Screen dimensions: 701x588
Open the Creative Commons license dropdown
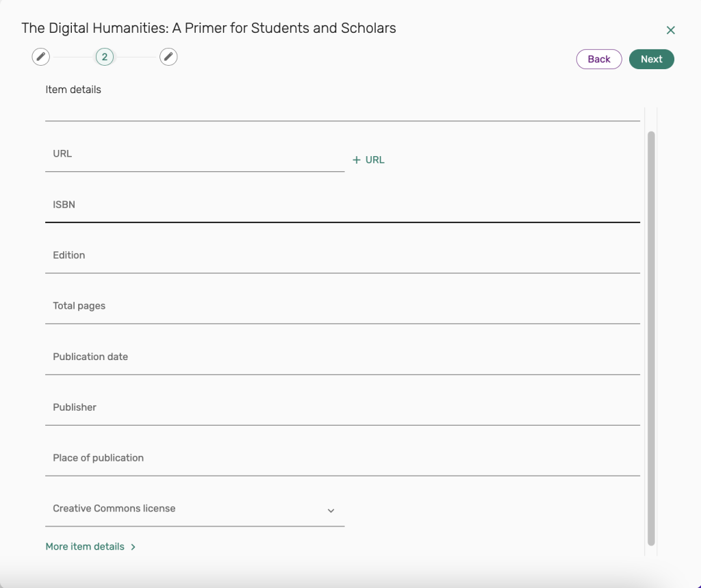185,509
